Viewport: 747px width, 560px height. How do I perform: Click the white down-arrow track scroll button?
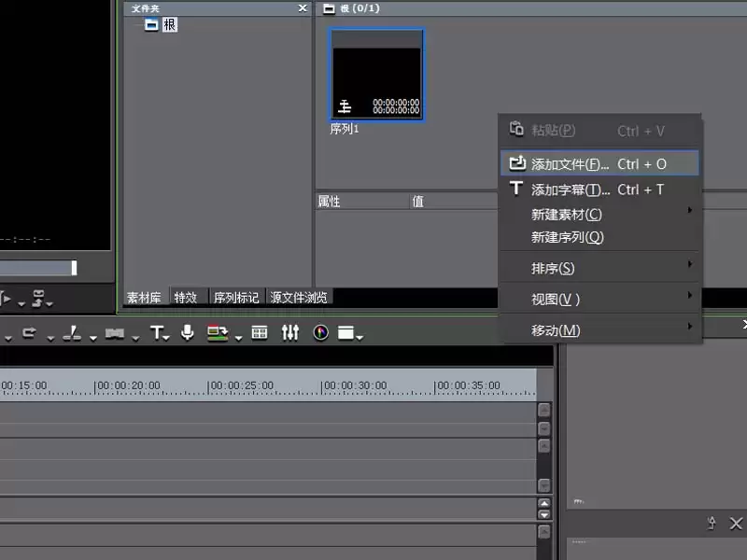(x=544, y=514)
